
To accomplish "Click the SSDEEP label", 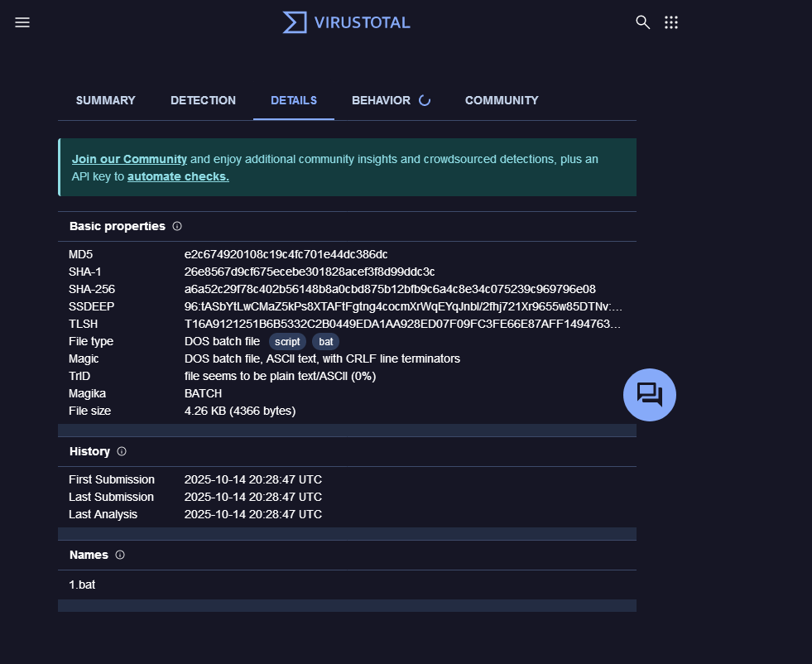I will (x=91, y=306).
